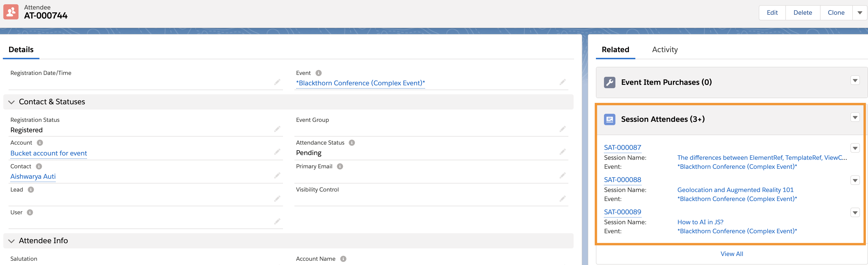Show help info for User field
This screenshot has width=868, height=265.
[30, 212]
